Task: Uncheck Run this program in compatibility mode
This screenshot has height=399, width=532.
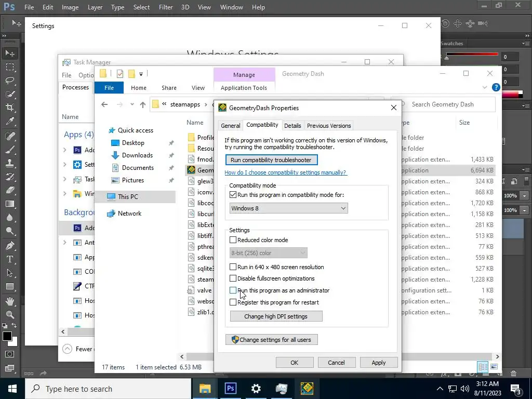Action: (233, 195)
